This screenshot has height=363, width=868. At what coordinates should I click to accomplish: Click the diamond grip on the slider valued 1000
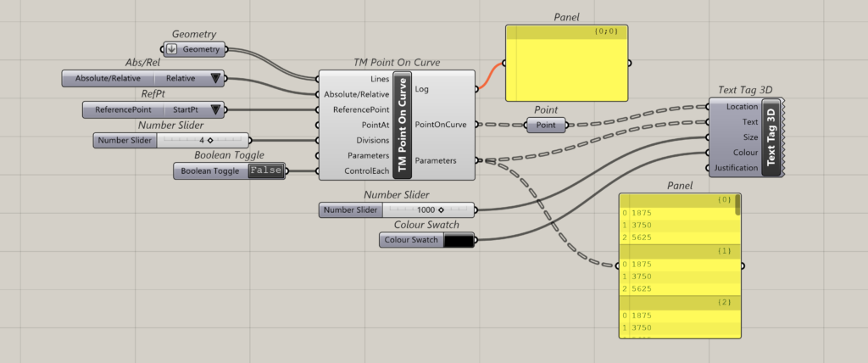441,209
